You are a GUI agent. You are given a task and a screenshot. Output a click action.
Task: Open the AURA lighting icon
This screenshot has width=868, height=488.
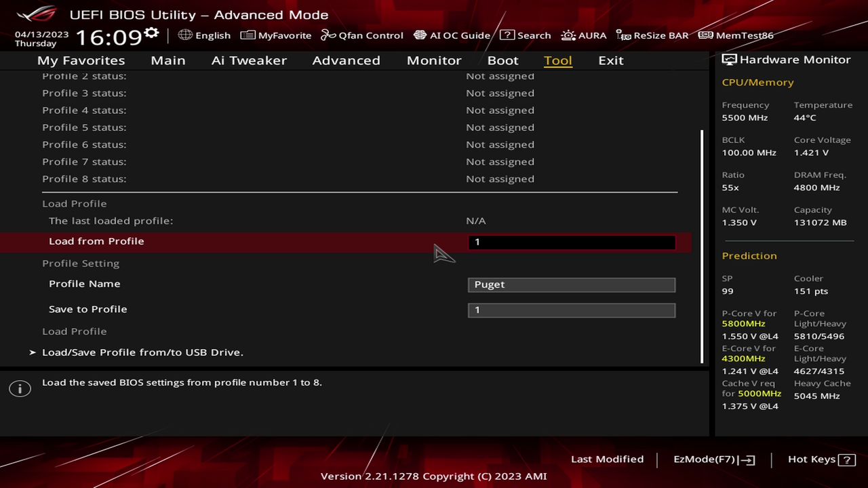click(568, 35)
